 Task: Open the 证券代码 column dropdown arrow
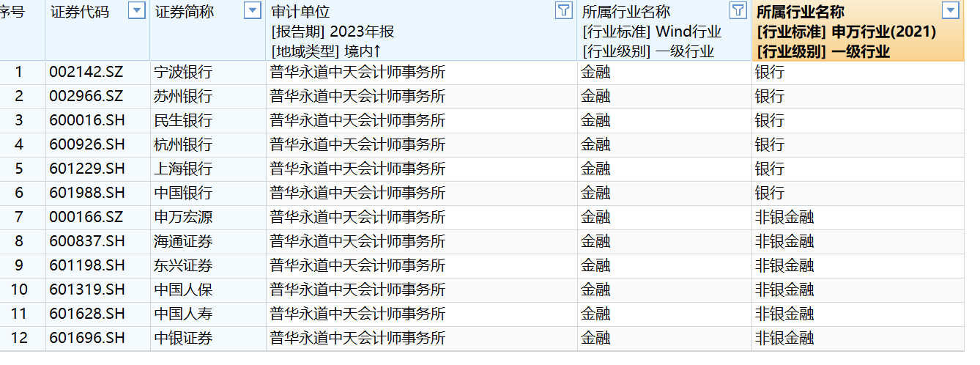pos(136,10)
